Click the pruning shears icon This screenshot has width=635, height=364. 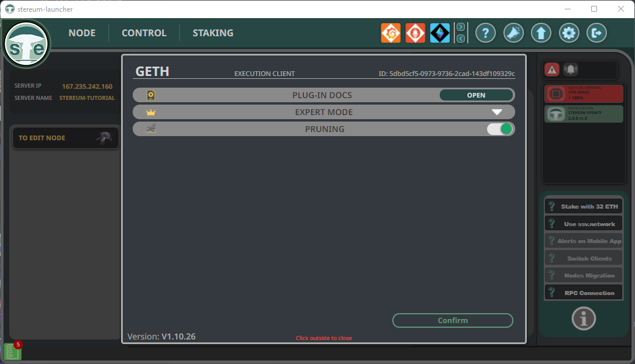coord(151,129)
